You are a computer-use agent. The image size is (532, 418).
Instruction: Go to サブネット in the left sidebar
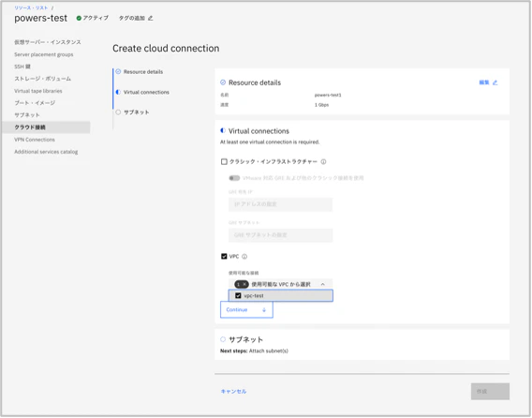point(27,115)
